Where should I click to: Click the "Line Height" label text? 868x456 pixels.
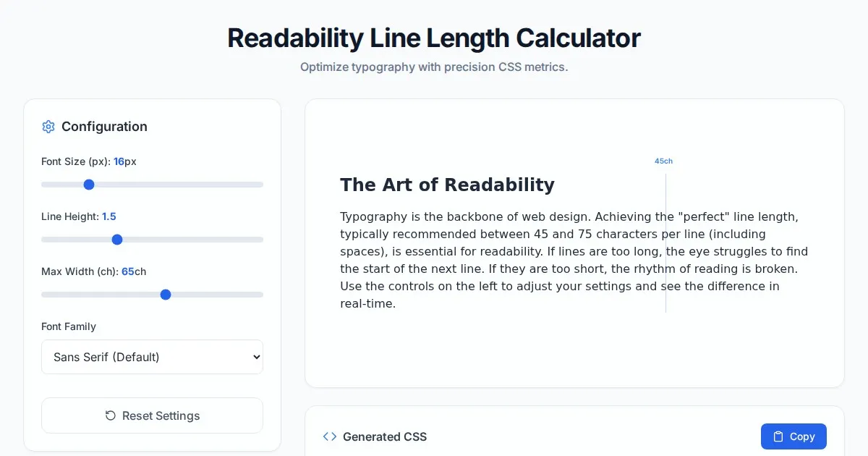click(69, 216)
